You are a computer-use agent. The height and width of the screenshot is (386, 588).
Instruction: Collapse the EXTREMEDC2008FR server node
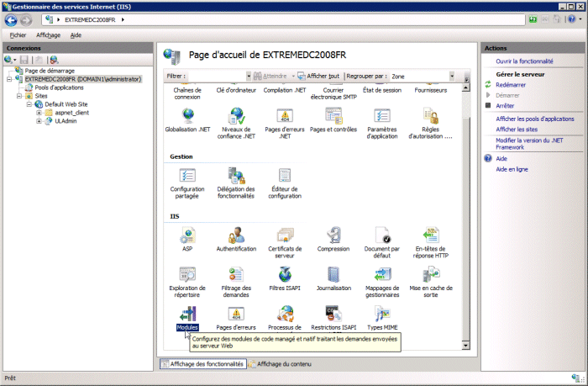click(9, 79)
